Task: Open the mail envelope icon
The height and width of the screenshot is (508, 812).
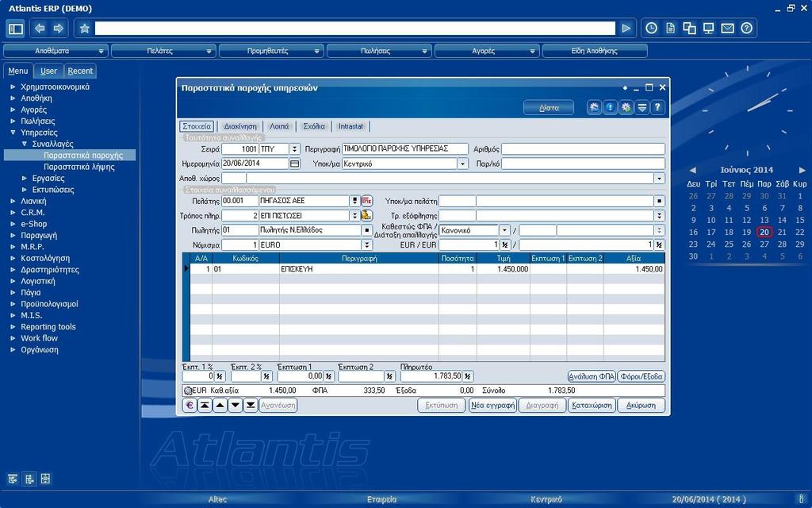Action: point(728,29)
